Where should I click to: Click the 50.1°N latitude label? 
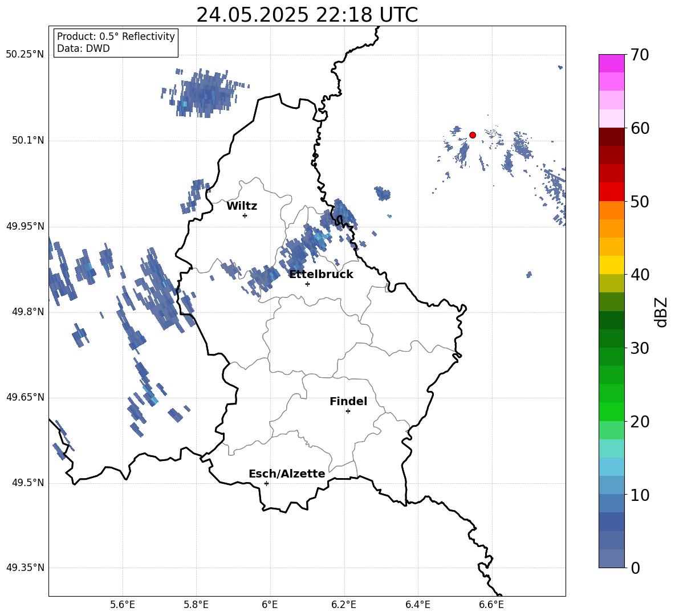click(28, 141)
